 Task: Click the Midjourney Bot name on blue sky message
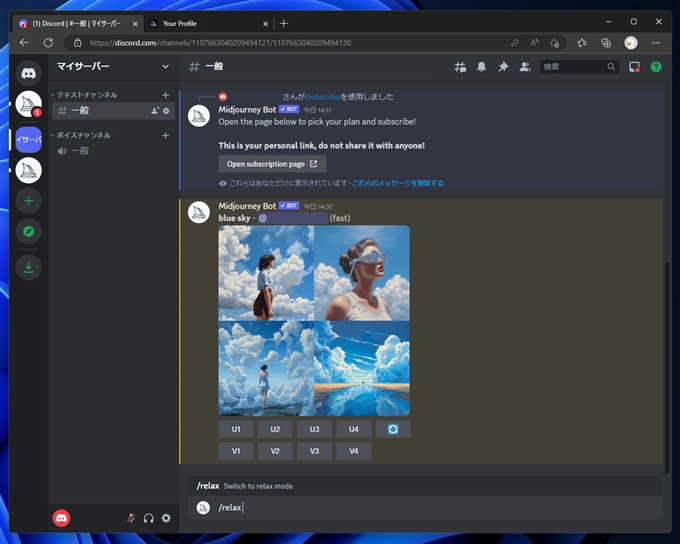click(x=247, y=206)
